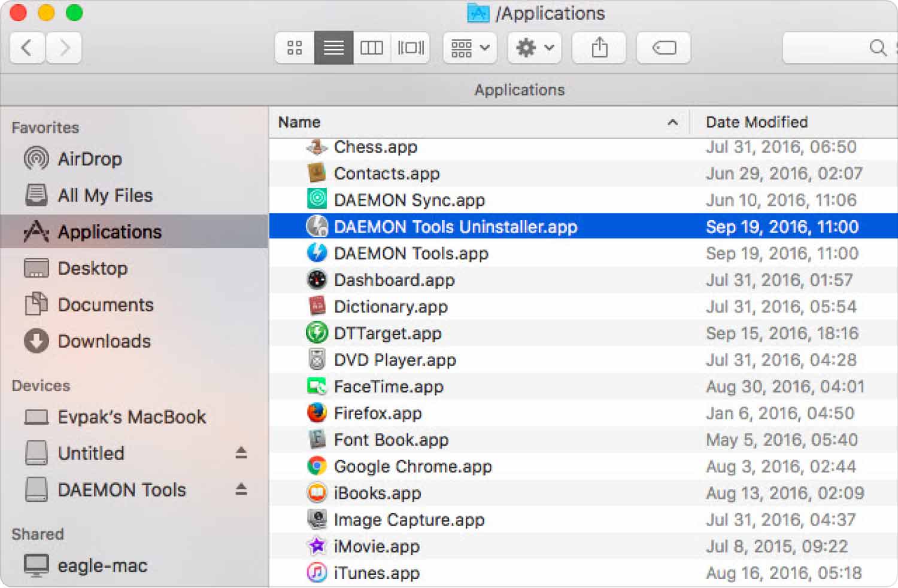Click the Chess.app icon
Screen dimensions: 898x588
click(317, 147)
